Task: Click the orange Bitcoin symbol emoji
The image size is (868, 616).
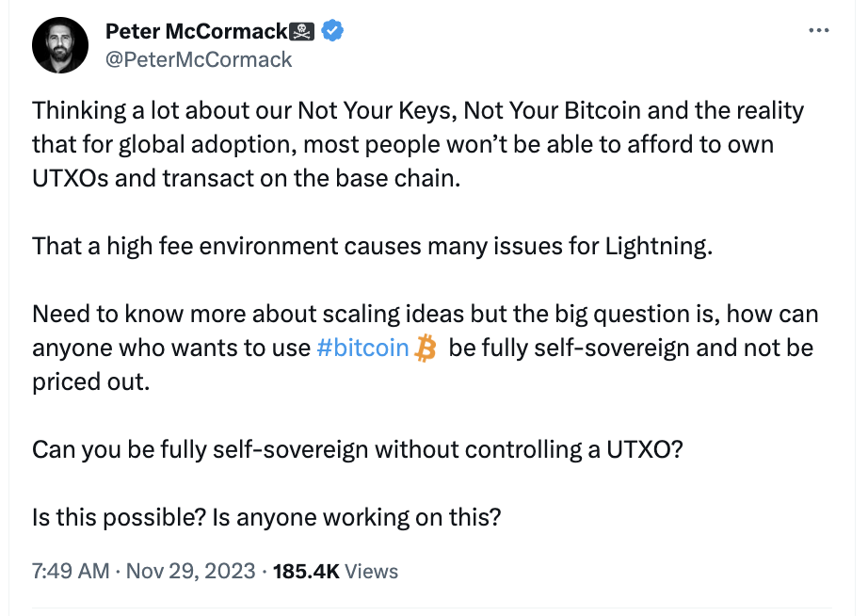Action: 426,348
